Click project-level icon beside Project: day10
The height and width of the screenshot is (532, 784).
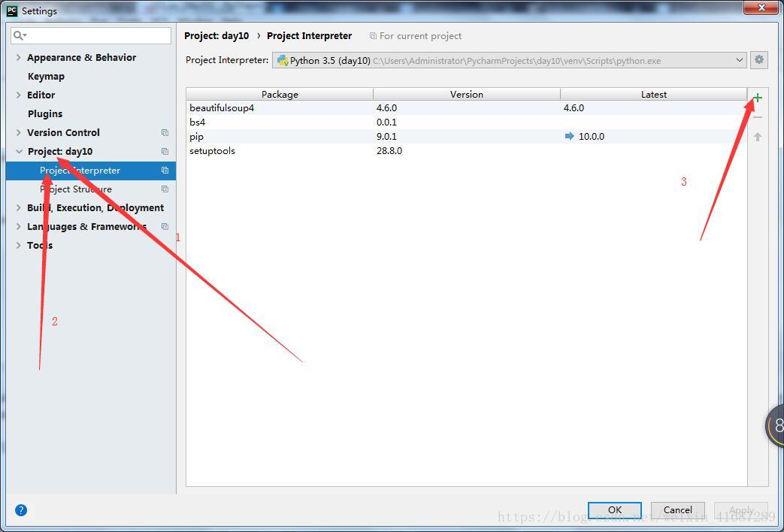tap(165, 152)
